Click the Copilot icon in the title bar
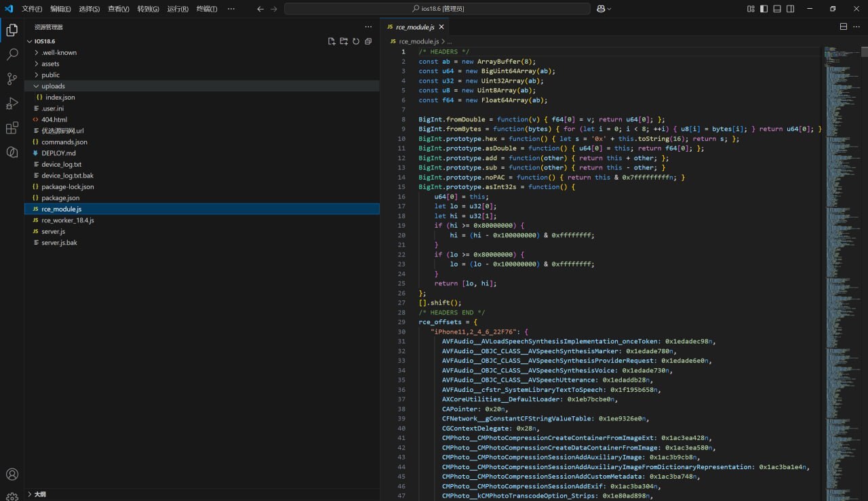Screen dimensions: 868x501 tap(601, 9)
